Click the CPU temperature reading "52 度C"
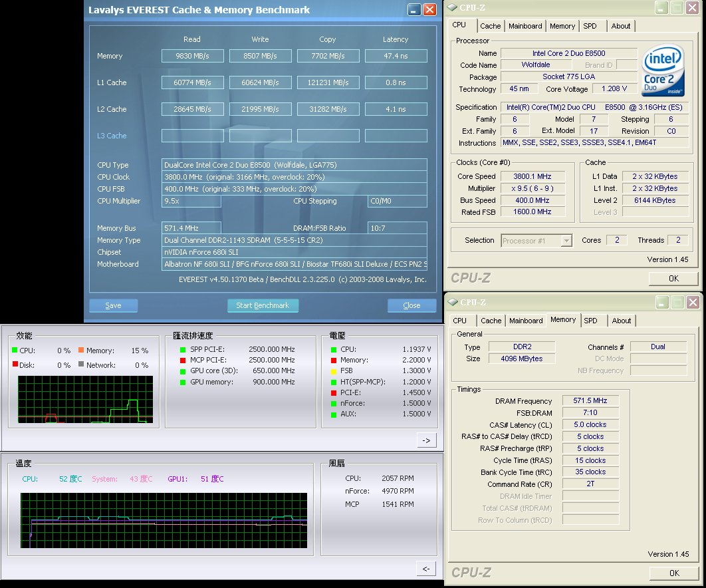 click(x=70, y=479)
